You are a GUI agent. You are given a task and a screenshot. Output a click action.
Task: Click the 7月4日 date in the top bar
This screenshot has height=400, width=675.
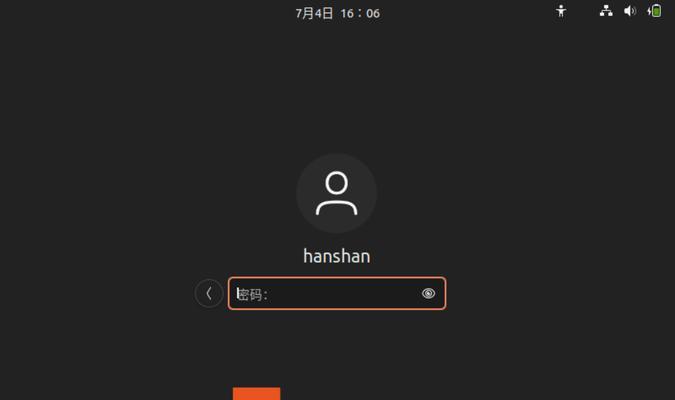(314, 13)
